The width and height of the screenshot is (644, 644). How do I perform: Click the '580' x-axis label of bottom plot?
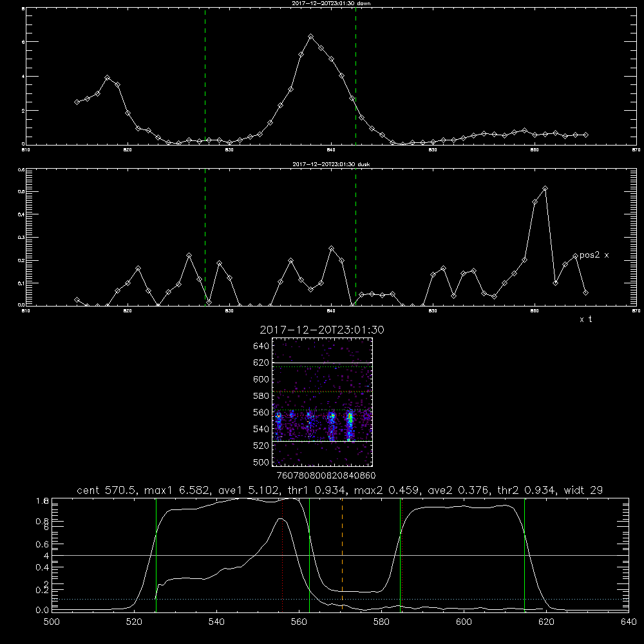(x=381, y=622)
